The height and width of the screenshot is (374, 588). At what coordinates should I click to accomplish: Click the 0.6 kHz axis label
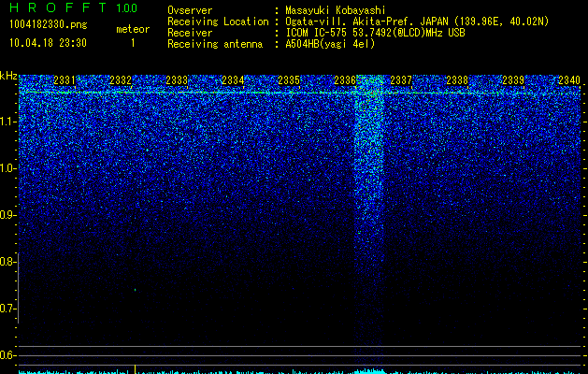[8, 355]
